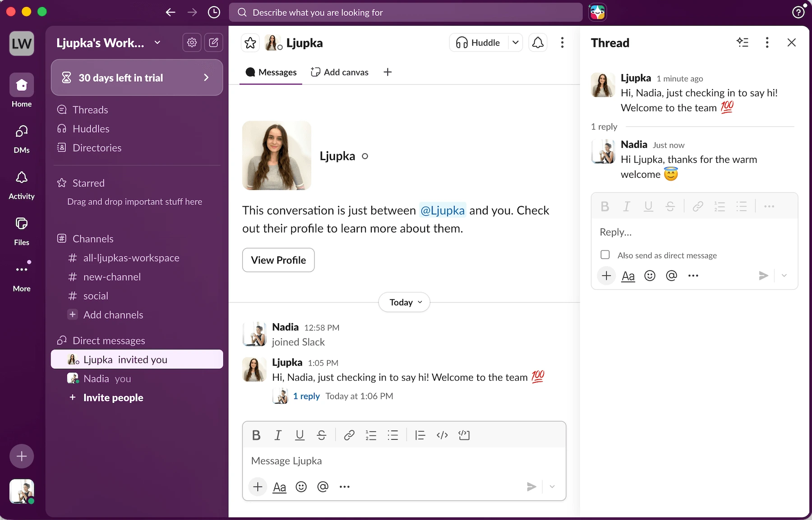Open notification bell in conversation header
Viewport: 812px width, 520px height.
[x=538, y=42]
